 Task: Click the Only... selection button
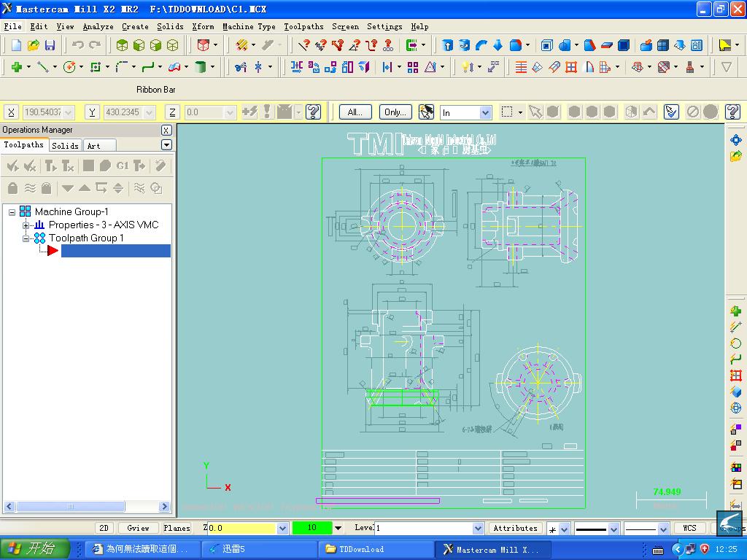point(395,112)
